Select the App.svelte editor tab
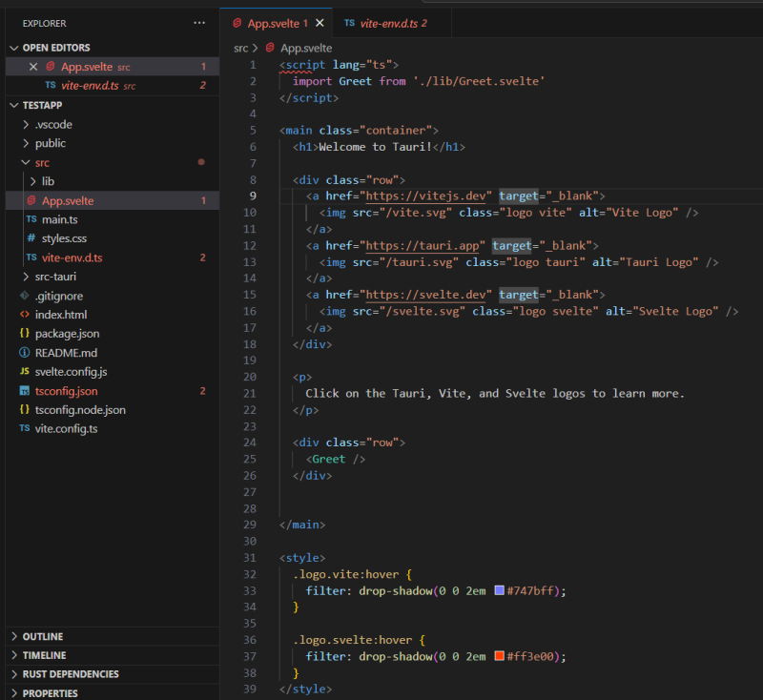Viewport: 763px width, 700px height. point(271,23)
